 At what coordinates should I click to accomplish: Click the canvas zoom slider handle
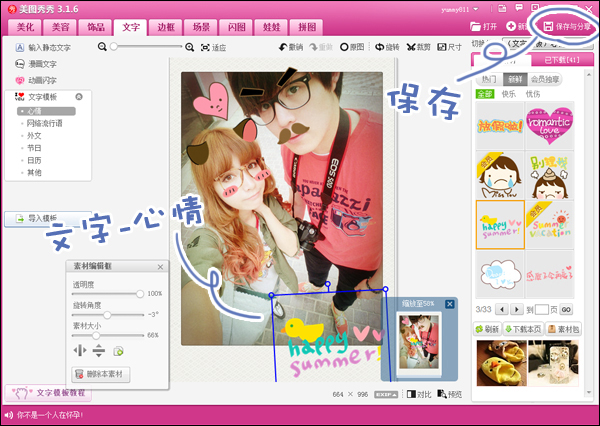114,46
